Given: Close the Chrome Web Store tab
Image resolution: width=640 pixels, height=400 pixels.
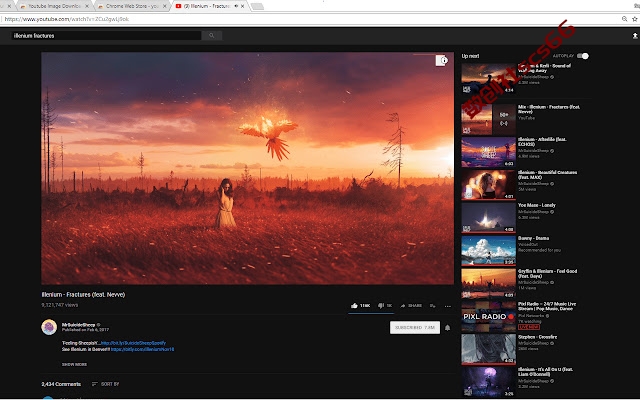Looking at the screenshot, I should point(165,6).
